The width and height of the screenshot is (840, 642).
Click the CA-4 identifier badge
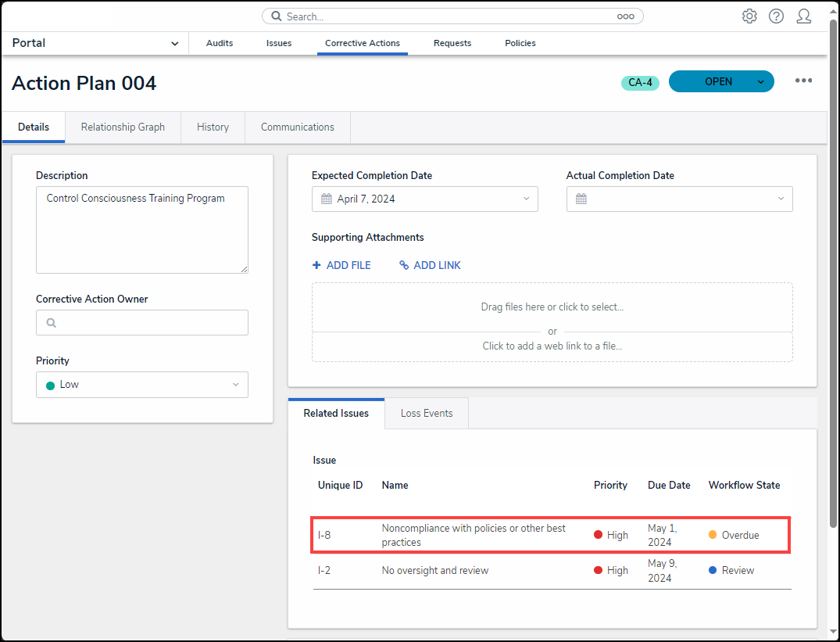click(x=640, y=83)
